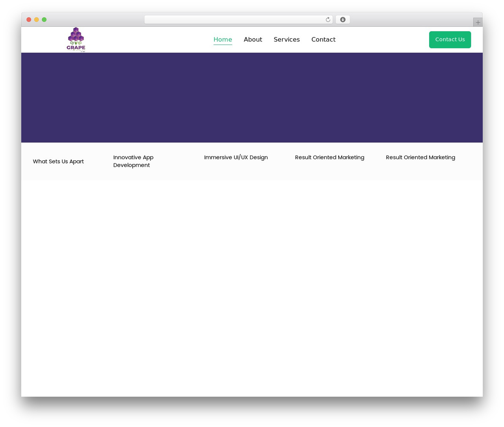Image resolution: width=504 pixels, height=427 pixels.
Task: Minimize the window using the yellow button
Action: click(37, 20)
